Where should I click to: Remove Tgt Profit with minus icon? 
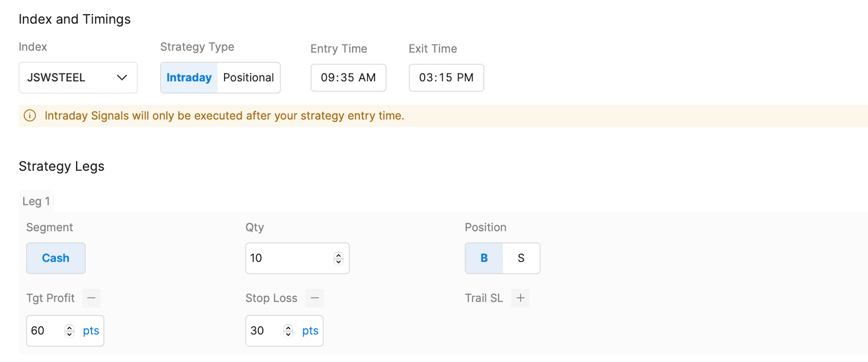pos(92,298)
